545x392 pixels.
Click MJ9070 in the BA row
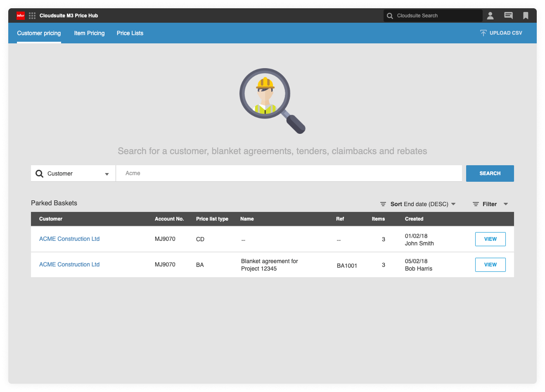165,264
